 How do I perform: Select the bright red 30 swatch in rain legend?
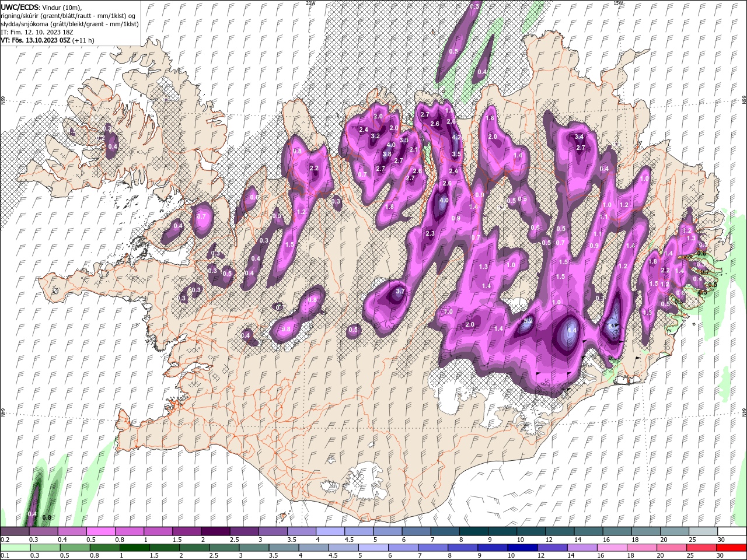pyautogui.click(x=731, y=548)
